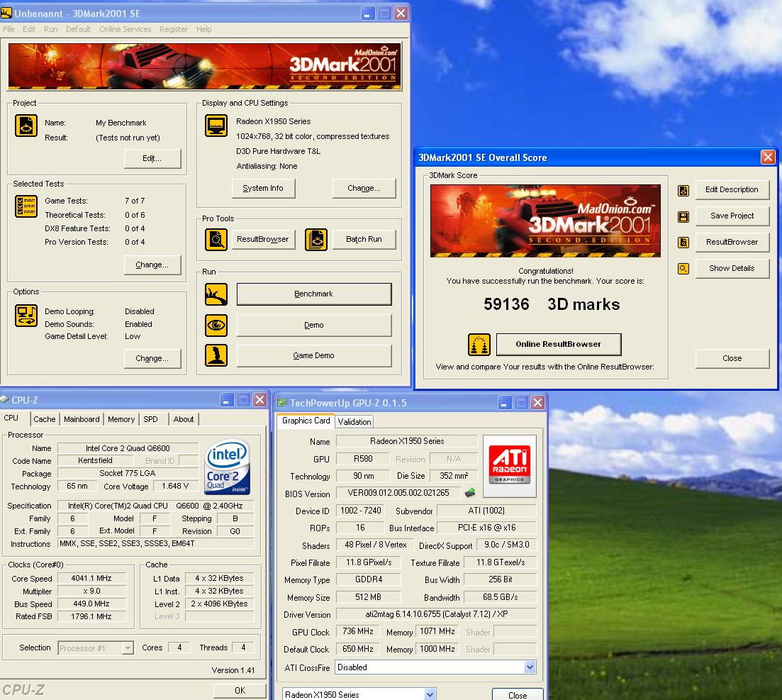Click the ResultBrowser icon in Overall Score dialog

click(x=683, y=243)
